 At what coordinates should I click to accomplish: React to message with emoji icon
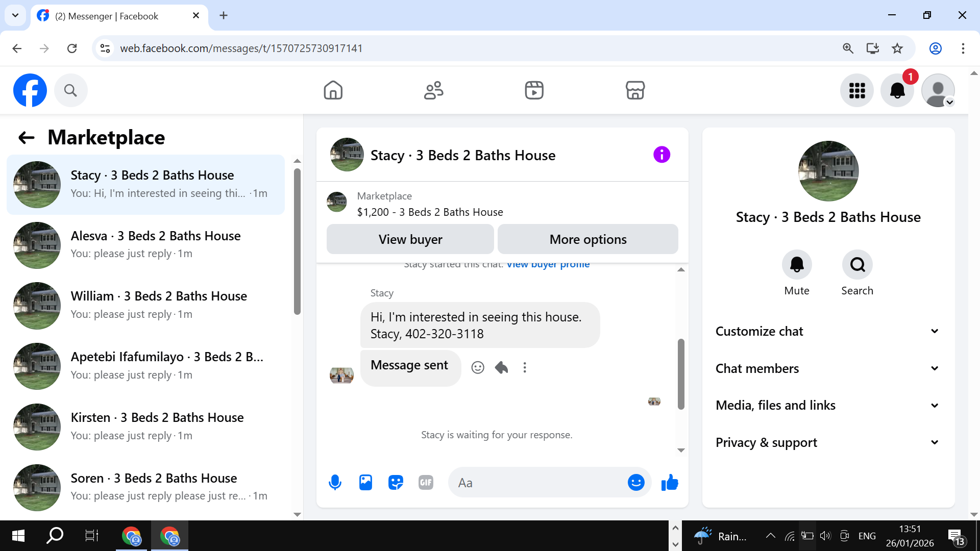coord(478,367)
